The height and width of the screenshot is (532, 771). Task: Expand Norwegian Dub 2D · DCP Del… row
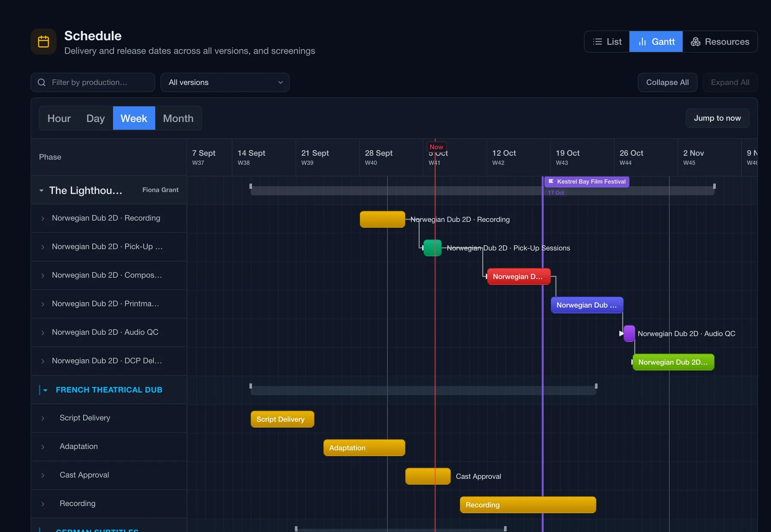click(x=43, y=361)
